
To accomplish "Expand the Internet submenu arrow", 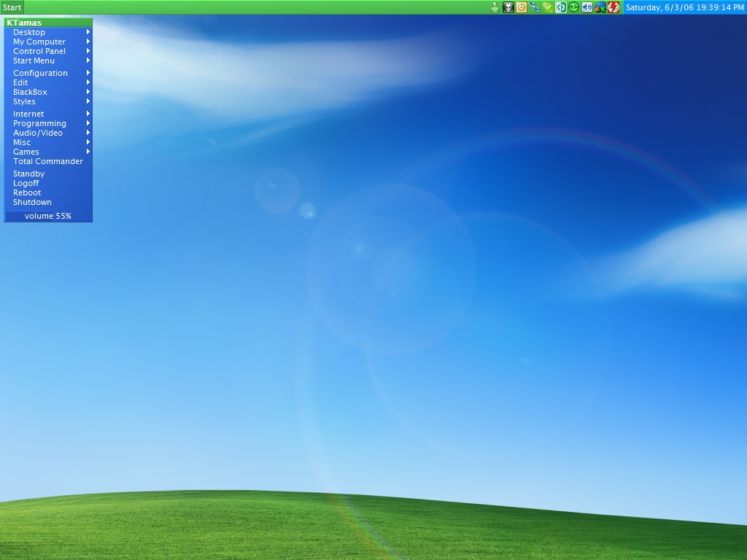I will coord(88,114).
